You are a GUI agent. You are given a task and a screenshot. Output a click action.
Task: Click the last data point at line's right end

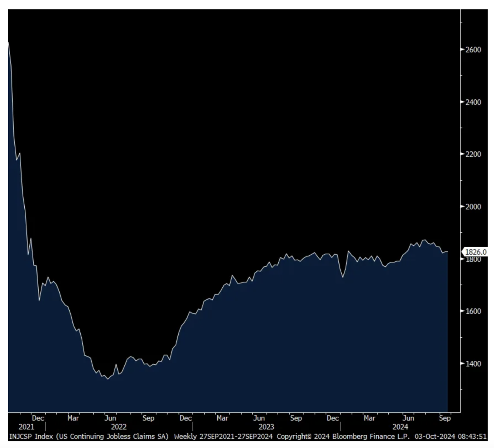(x=447, y=252)
